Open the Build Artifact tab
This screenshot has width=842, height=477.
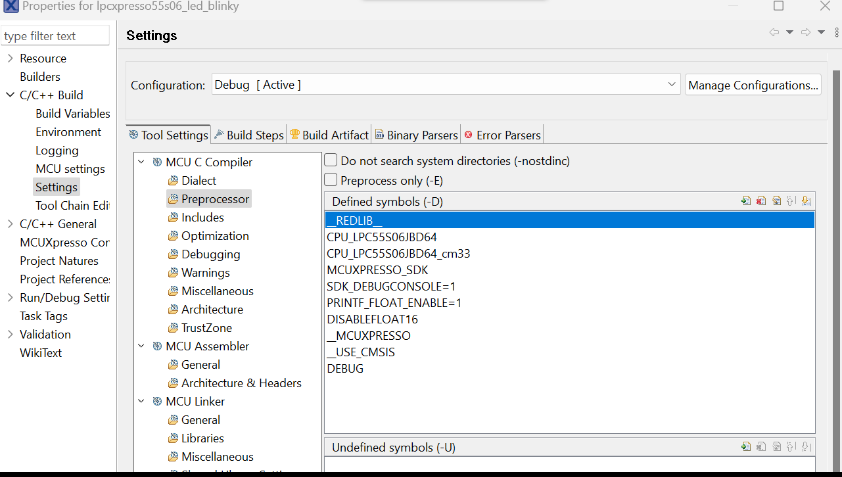coord(329,135)
